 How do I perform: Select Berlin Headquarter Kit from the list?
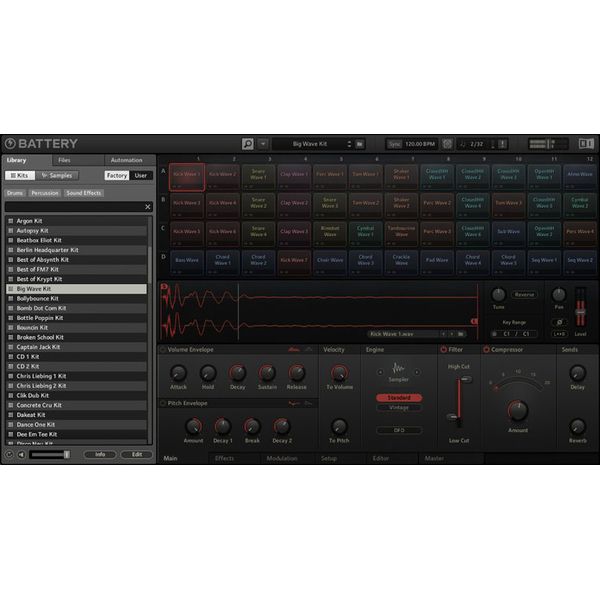[x=77, y=250]
